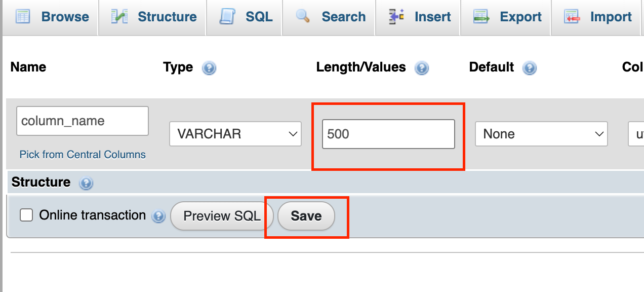Image resolution: width=644 pixels, height=292 pixels.
Task: Open the SQL query icon
Action: click(x=227, y=16)
